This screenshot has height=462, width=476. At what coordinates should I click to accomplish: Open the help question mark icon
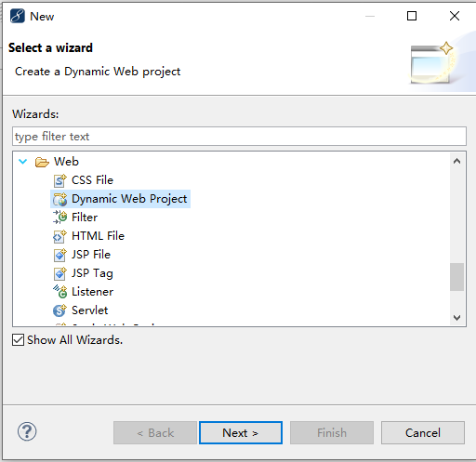click(x=27, y=431)
